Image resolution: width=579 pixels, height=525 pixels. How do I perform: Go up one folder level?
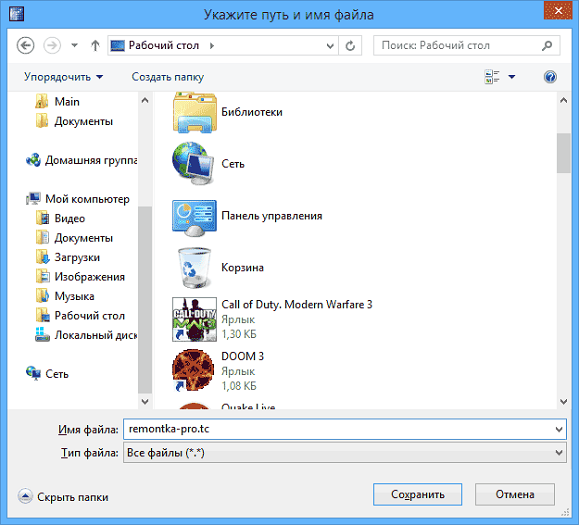[95, 46]
